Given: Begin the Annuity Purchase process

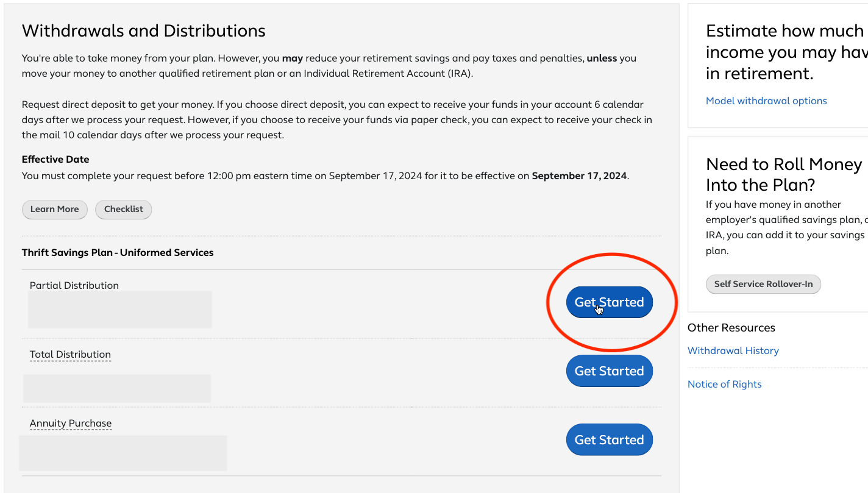Looking at the screenshot, I should (609, 440).
